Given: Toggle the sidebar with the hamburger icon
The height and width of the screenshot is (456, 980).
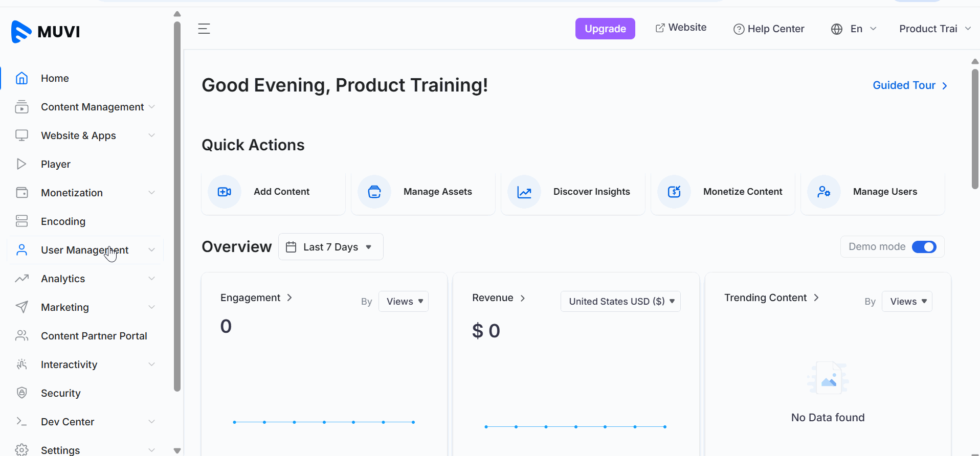Looking at the screenshot, I should pyautogui.click(x=204, y=29).
